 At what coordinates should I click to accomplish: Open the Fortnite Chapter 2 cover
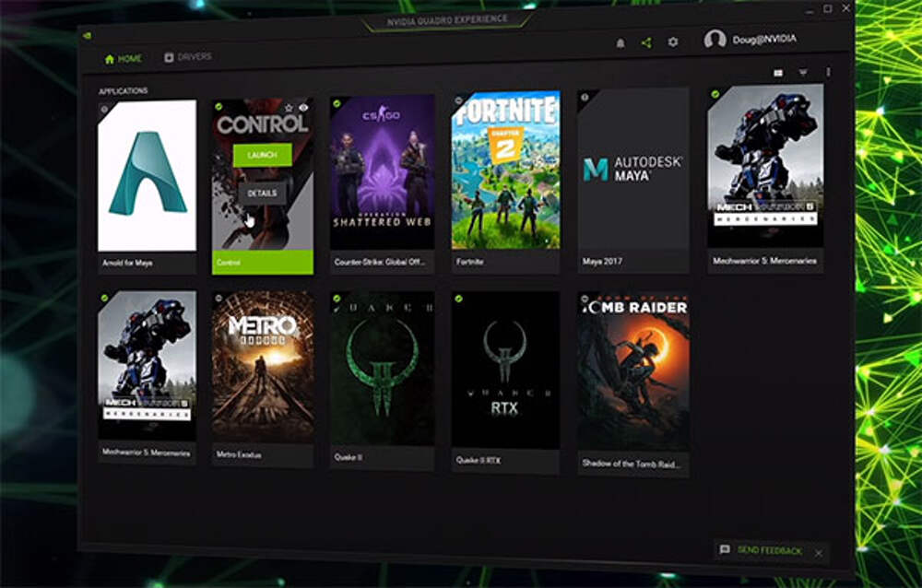coord(505,170)
